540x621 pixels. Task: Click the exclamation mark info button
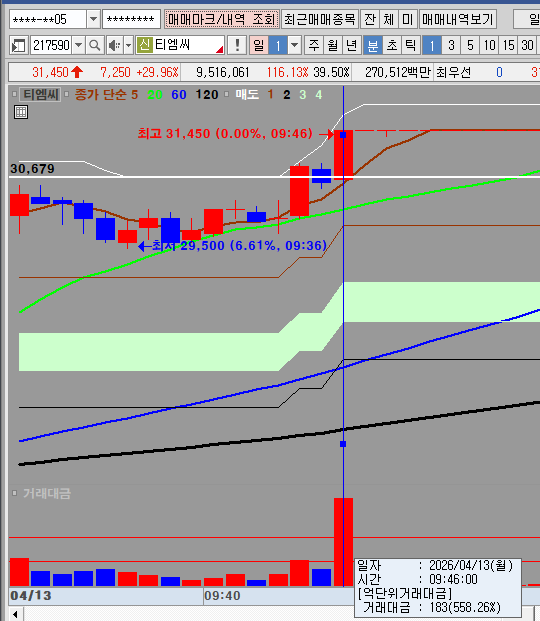237,46
